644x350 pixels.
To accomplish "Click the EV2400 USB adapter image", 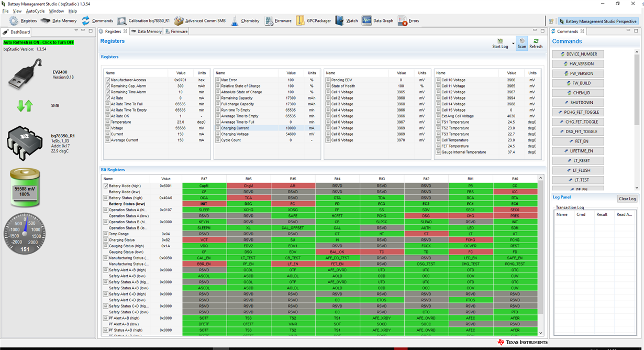I will pos(25,74).
